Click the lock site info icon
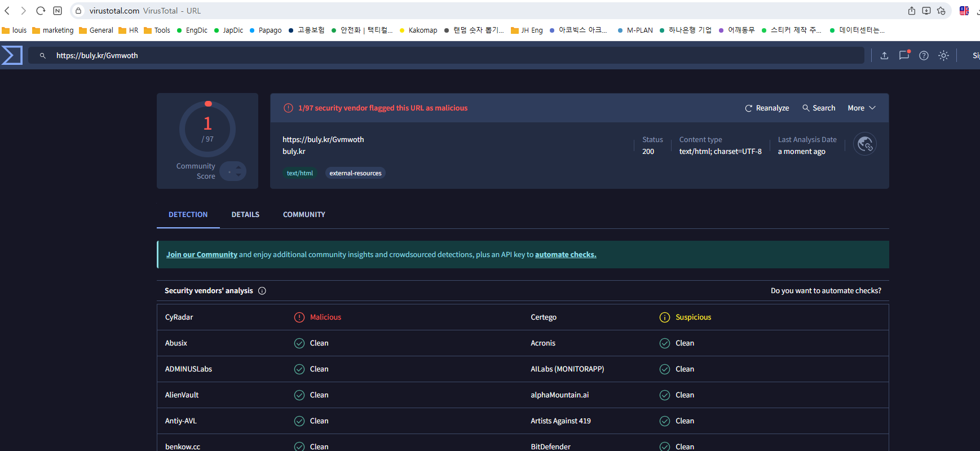The image size is (980, 451). coord(78,11)
